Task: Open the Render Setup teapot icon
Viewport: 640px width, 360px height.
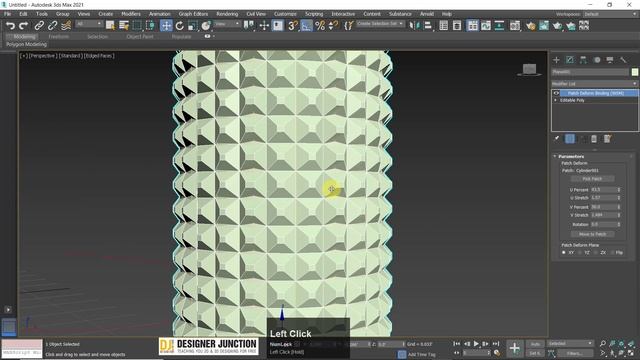Action: click(x=531, y=26)
